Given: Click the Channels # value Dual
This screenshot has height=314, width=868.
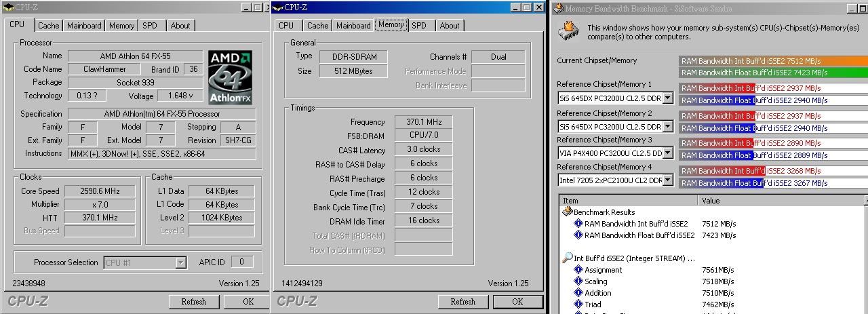Looking at the screenshot, I should [x=498, y=57].
